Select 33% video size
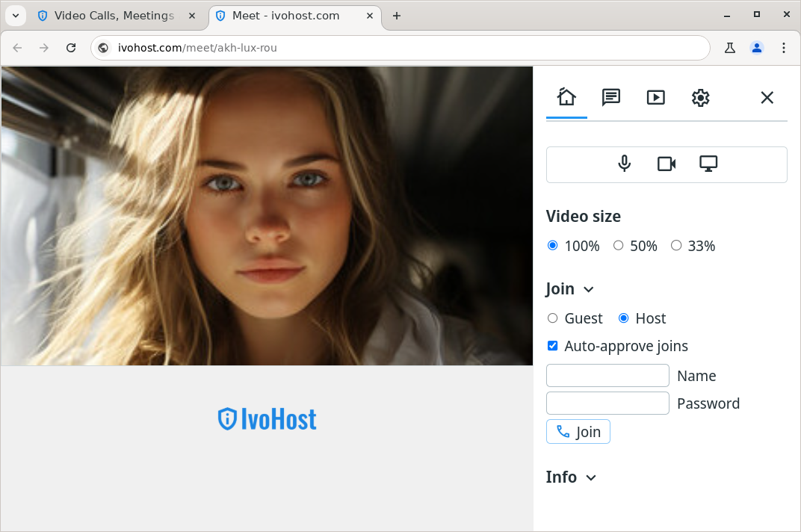This screenshot has width=801, height=532. [675, 245]
